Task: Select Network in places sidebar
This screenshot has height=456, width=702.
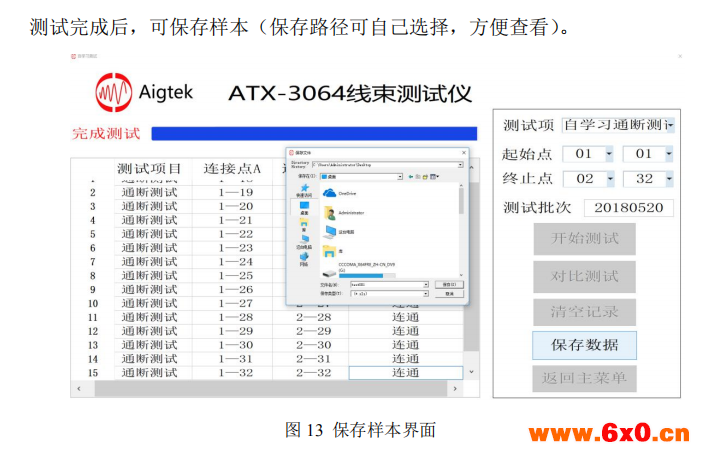Action: [x=304, y=259]
